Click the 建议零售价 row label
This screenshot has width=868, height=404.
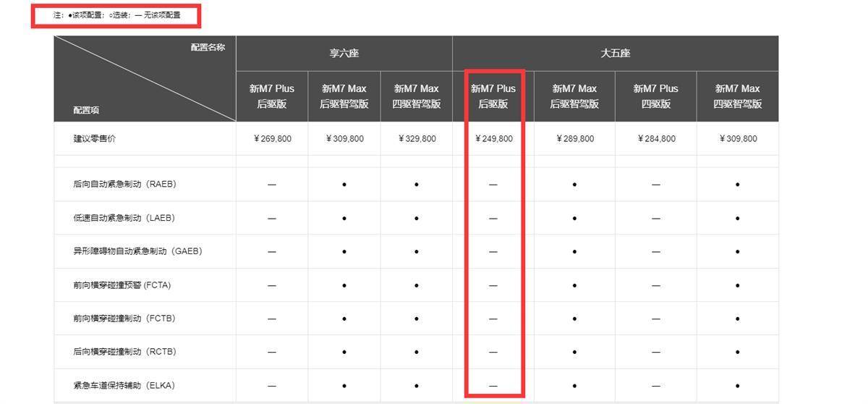click(x=94, y=138)
